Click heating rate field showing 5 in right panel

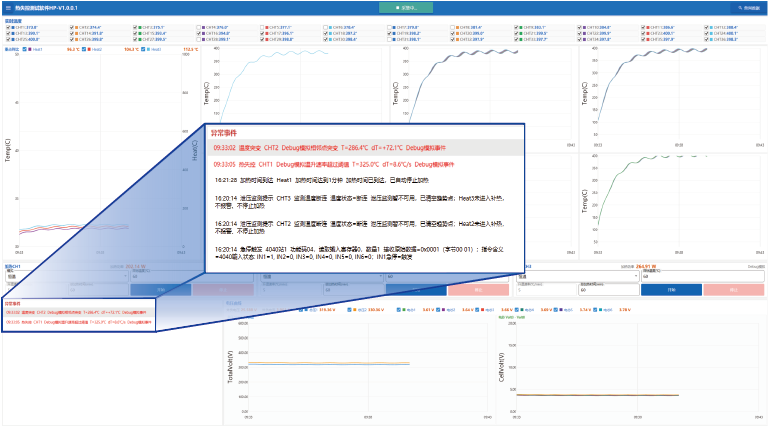[547, 290]
